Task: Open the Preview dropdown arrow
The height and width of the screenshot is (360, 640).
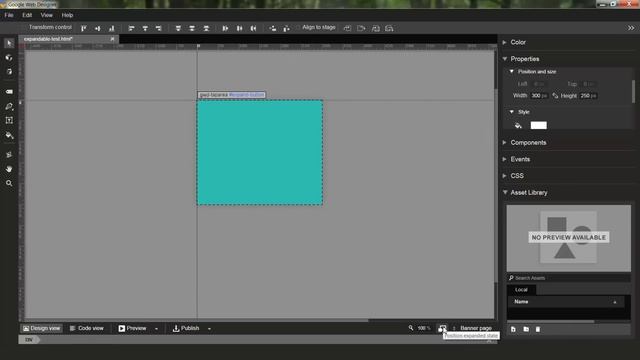Action: pos(156,329)
